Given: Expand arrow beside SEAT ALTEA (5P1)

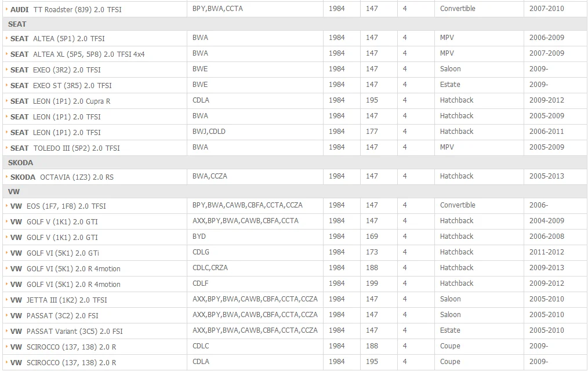Looking at the screenshot, I should [7, 38].
